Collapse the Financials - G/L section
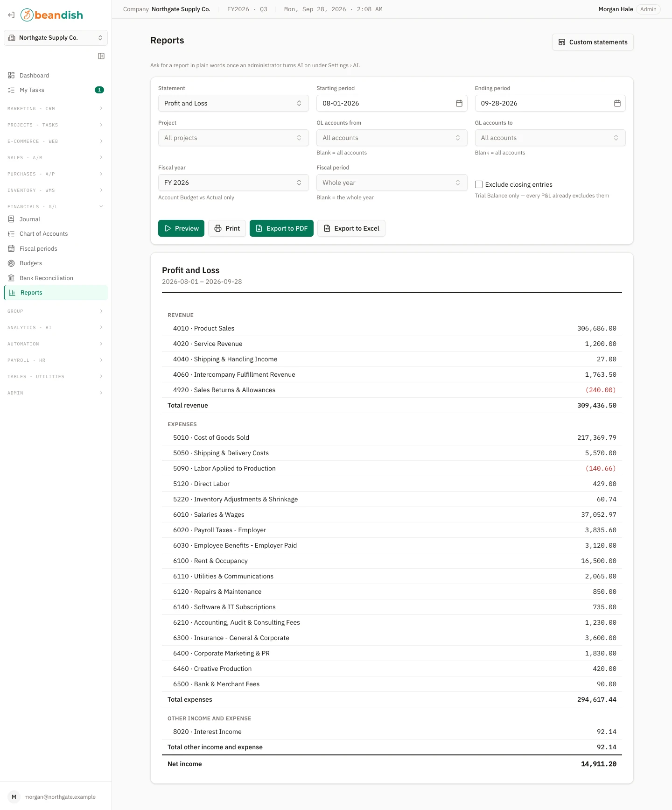This screenshot has height=810, width=672. coord(56,206)
